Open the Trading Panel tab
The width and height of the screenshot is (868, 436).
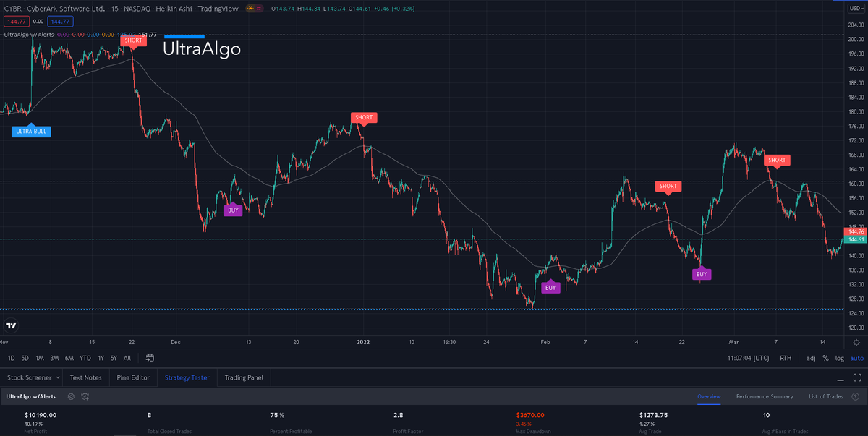pyautogui.click(x=244, y=377)
